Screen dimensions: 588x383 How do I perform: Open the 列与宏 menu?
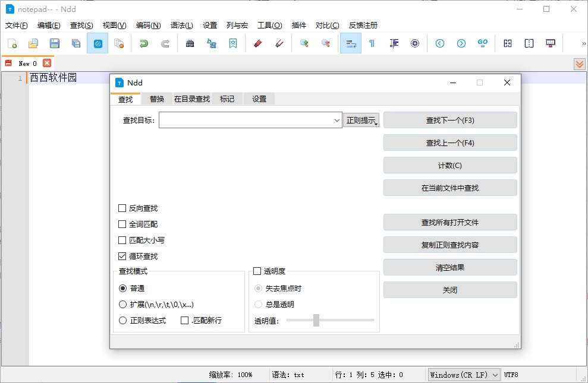coord(237,26)
